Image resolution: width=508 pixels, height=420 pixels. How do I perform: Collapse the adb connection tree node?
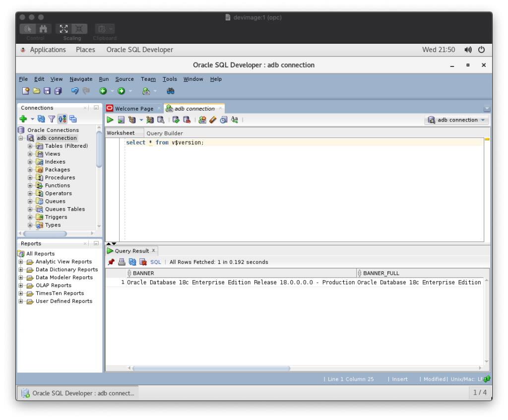pyautogui.click(x=21, y=138)
